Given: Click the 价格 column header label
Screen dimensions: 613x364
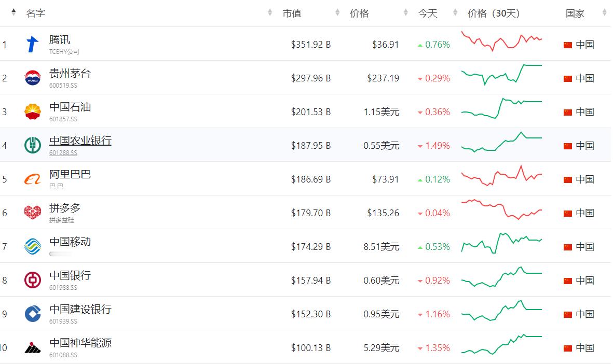Looking at the screenshot, I should 359,13.
